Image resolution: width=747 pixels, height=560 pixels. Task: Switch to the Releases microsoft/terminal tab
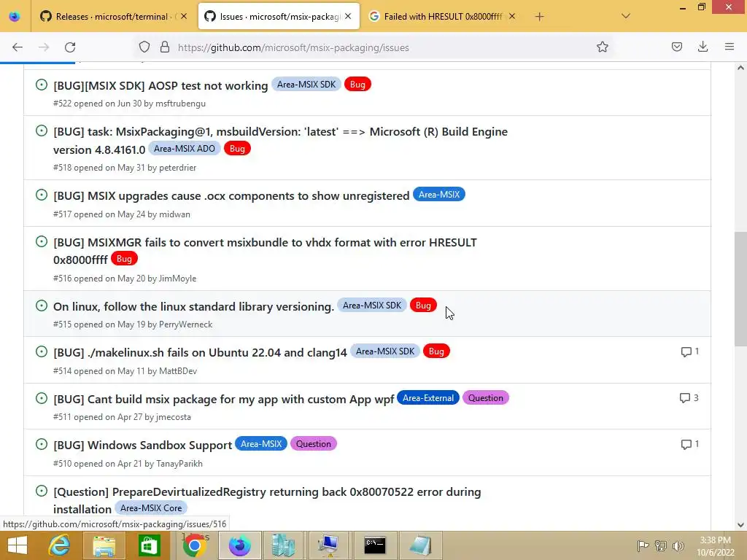(x=113, y=17)
